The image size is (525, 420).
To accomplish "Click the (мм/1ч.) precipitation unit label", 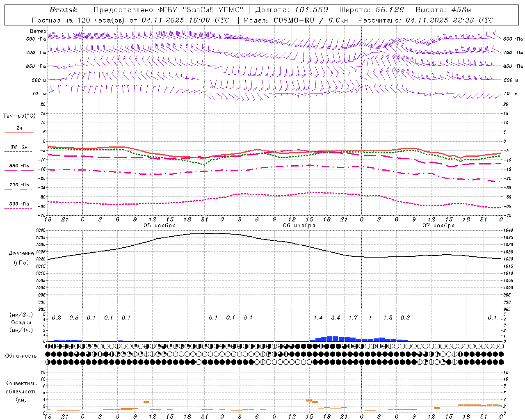I will (21, 330).
